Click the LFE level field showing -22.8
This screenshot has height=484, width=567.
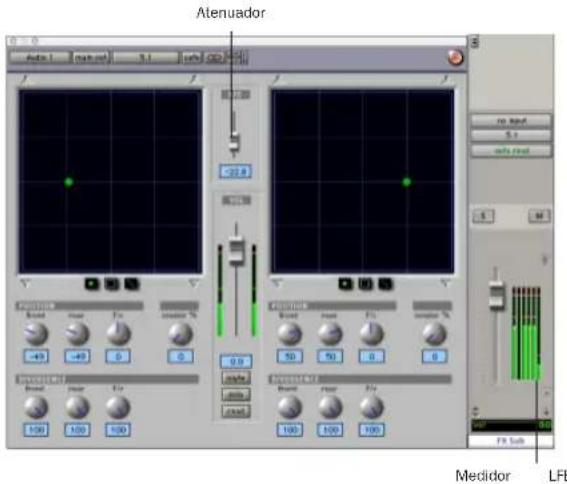235,171
